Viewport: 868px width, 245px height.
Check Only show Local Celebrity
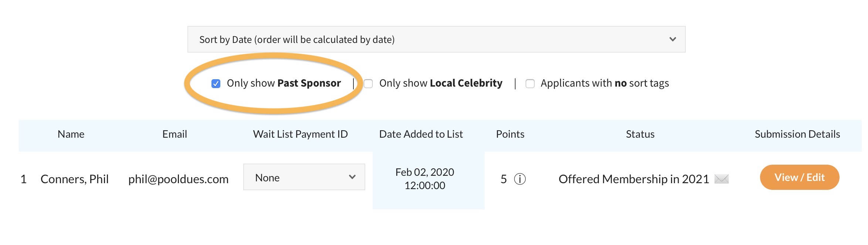click(x=368, y=84)
